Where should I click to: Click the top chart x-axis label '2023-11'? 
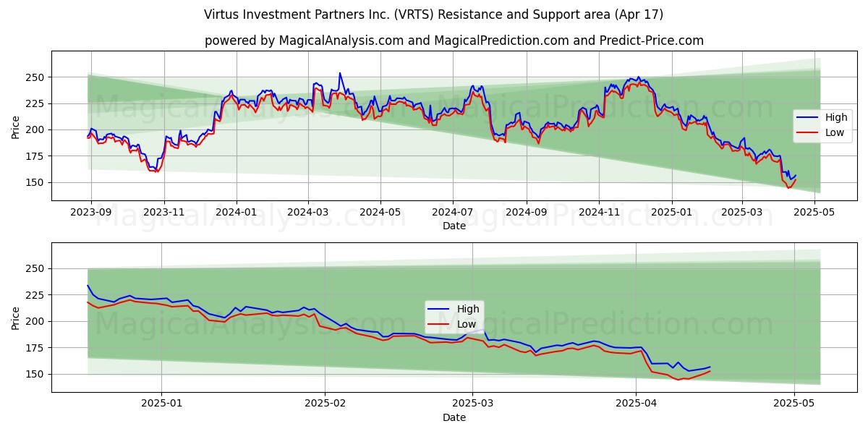164,213
